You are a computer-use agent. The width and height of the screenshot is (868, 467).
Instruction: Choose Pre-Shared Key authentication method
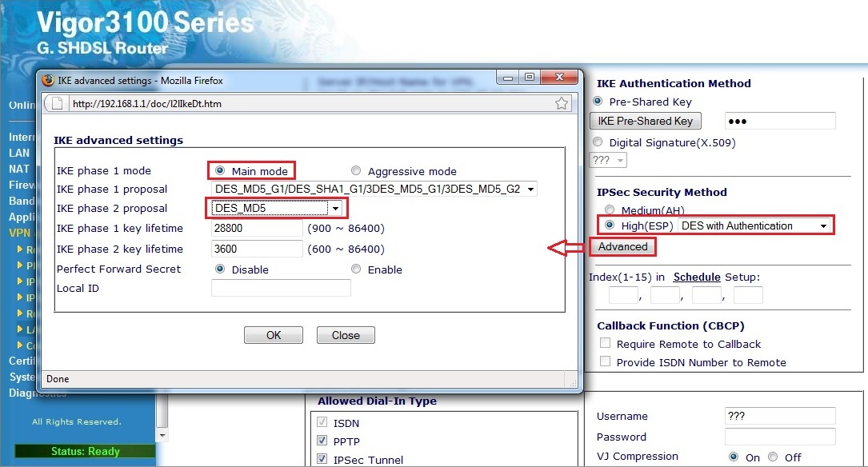click(598, 102)
